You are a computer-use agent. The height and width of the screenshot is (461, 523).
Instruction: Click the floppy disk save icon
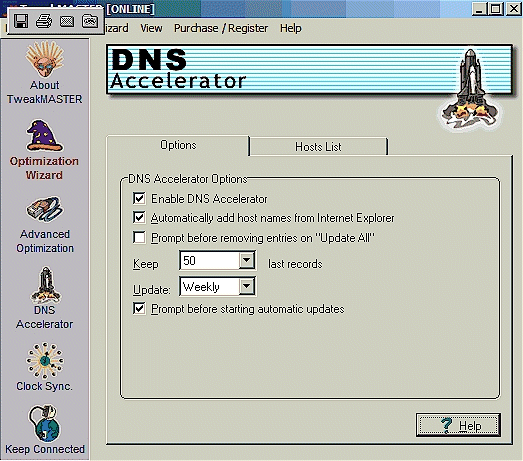click(x=21, y=22)
